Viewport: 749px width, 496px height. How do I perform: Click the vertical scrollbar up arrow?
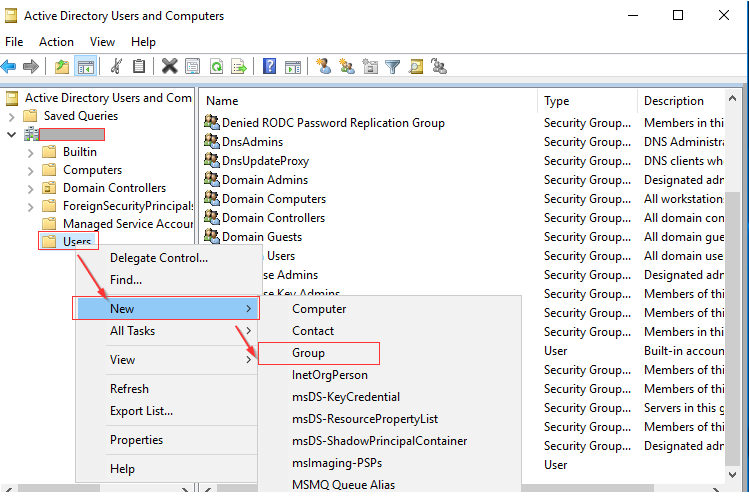(732, 98)
